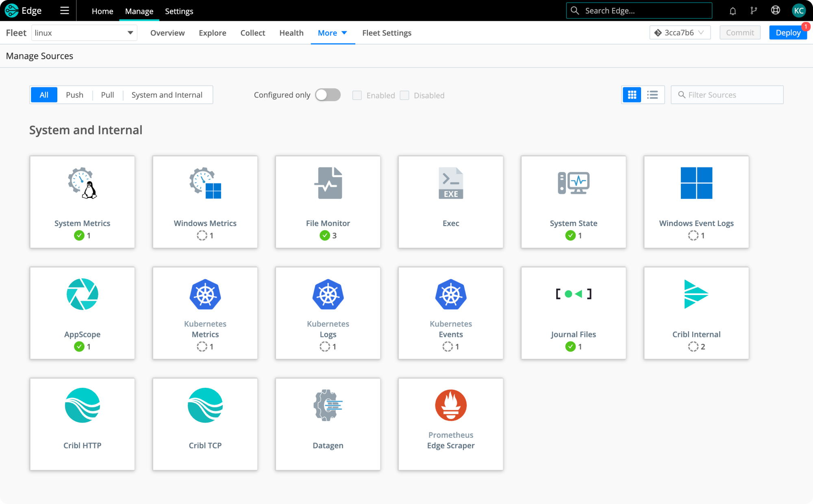This screenshot has width=813, height=504.
Task: Open the Journal Files source tile
Action: (x=574, y=313)
